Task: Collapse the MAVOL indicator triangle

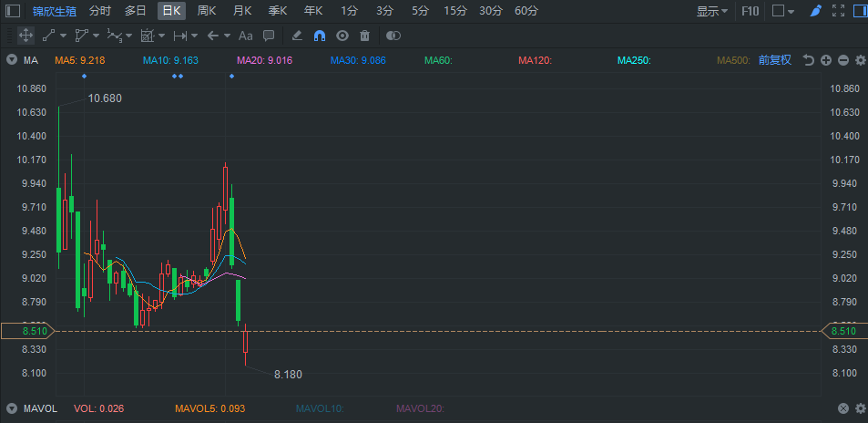Action: pos(12,408)
